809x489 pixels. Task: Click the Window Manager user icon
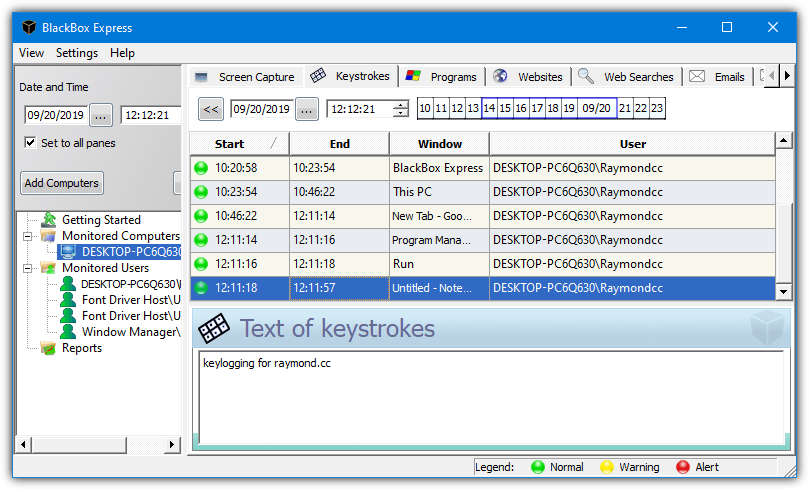(68, 332)
